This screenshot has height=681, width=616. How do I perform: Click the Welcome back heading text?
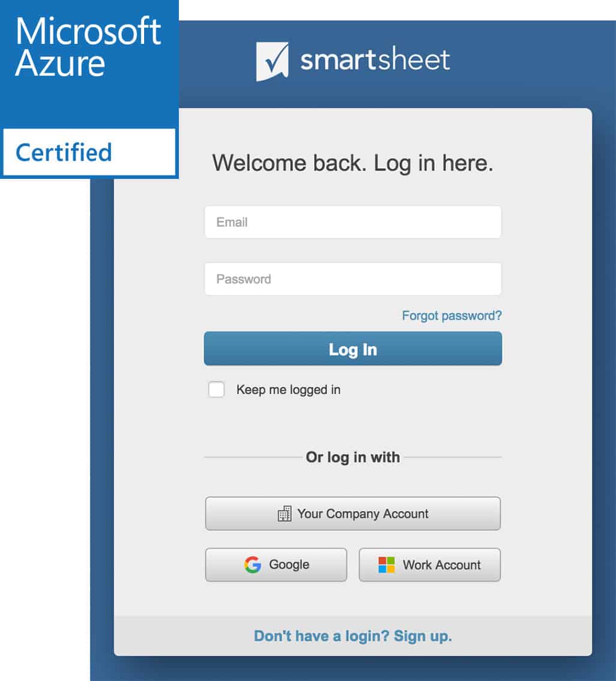(352, 163)
